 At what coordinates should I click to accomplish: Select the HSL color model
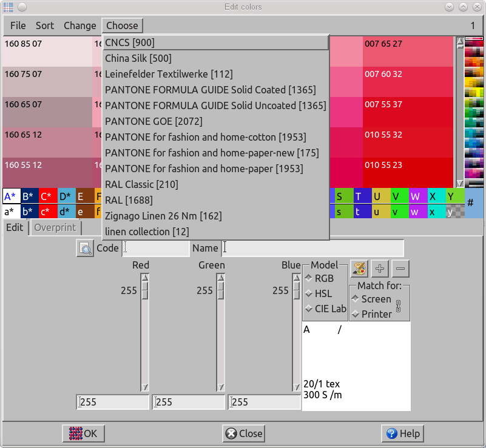click(319, 293)
